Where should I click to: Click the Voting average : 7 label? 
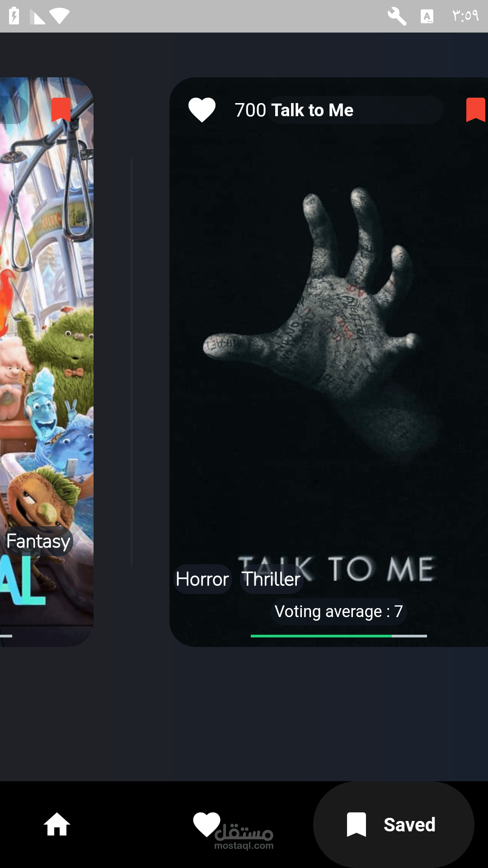coord(339,612)
